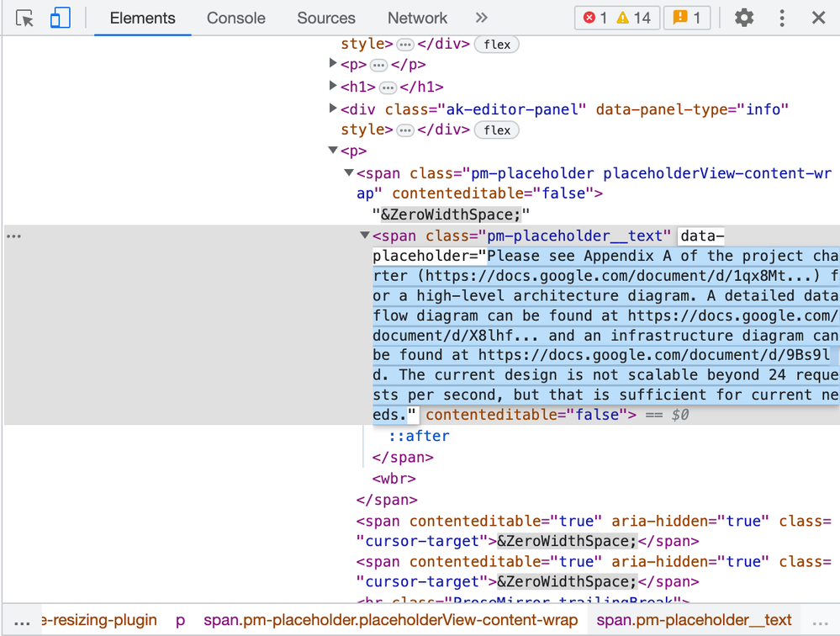
Task: Open the three-dot customize menu
Action: [782, 19]
